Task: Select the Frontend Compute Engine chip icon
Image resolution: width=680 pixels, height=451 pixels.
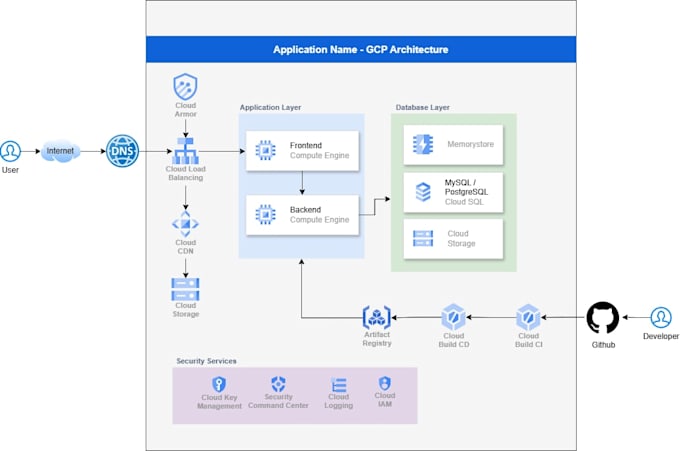Action: (x=265, y=150)
